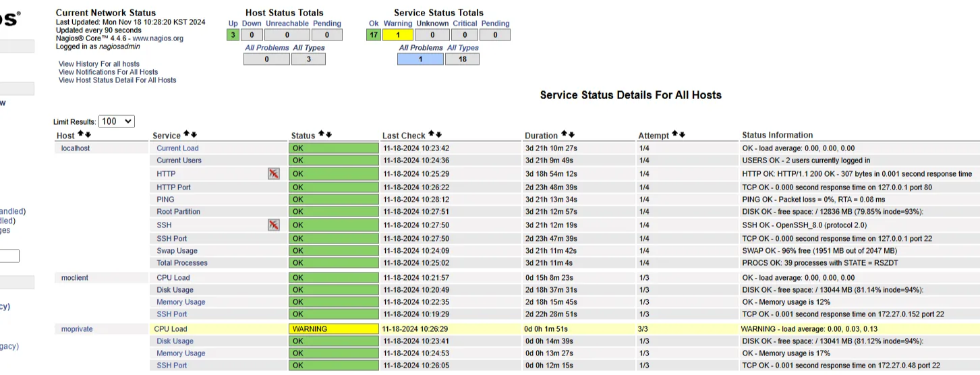Viewport: 980px width, 375px height.
Task: Open host All Problems link
Action: [267, 48]
